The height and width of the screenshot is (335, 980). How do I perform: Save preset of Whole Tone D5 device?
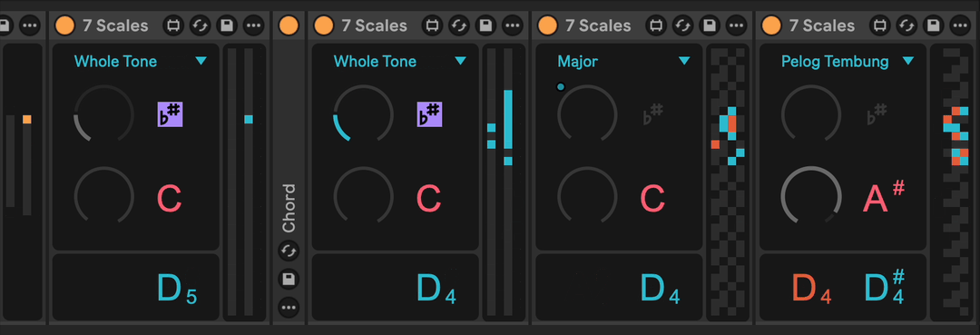click(227, 25)
